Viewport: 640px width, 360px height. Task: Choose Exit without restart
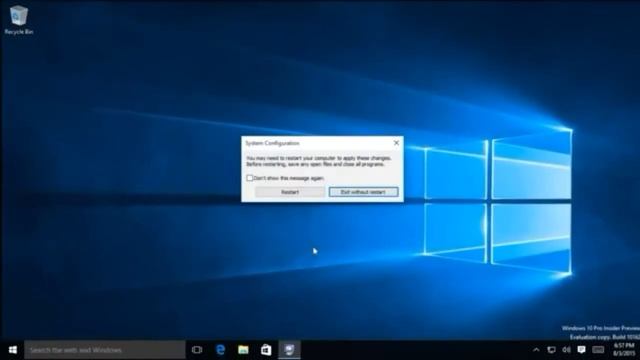363,192
